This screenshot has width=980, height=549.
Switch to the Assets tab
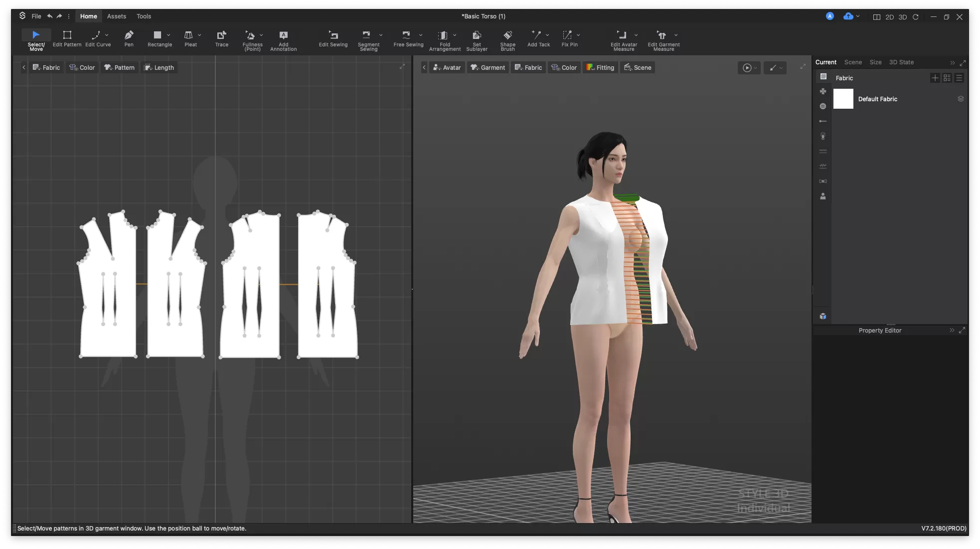click(x=116, y=16)
